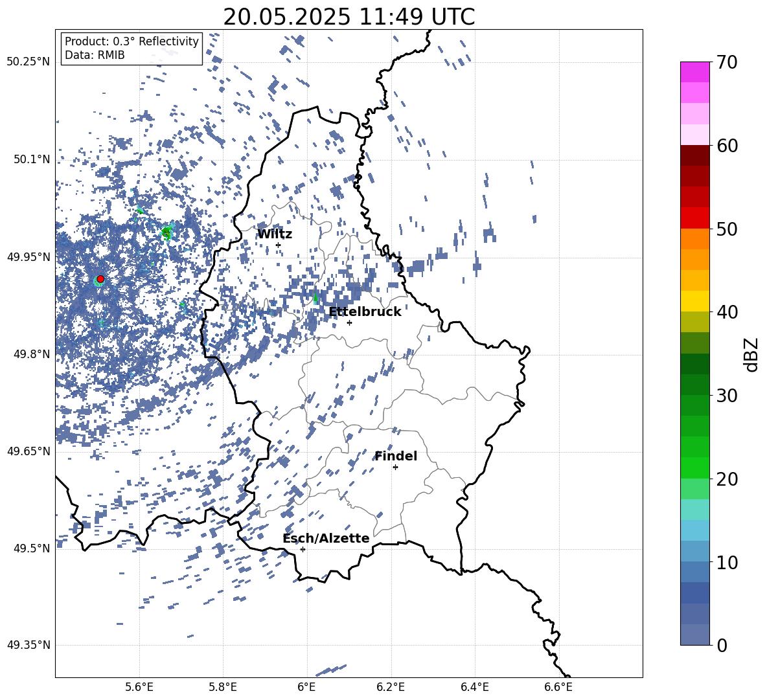Click the red radar location dot
Image resolution: width=767 pixels, height=700 pixels.
pos(100,278)
